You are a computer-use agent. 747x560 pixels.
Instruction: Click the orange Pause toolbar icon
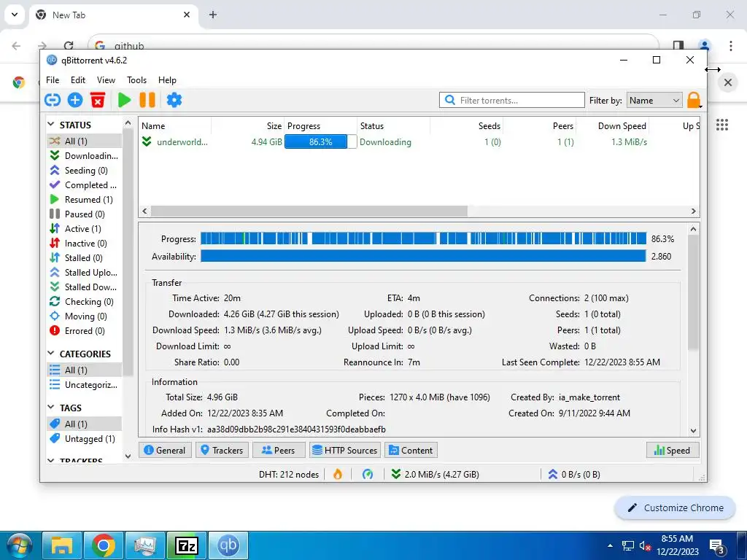tap(147, 100)
